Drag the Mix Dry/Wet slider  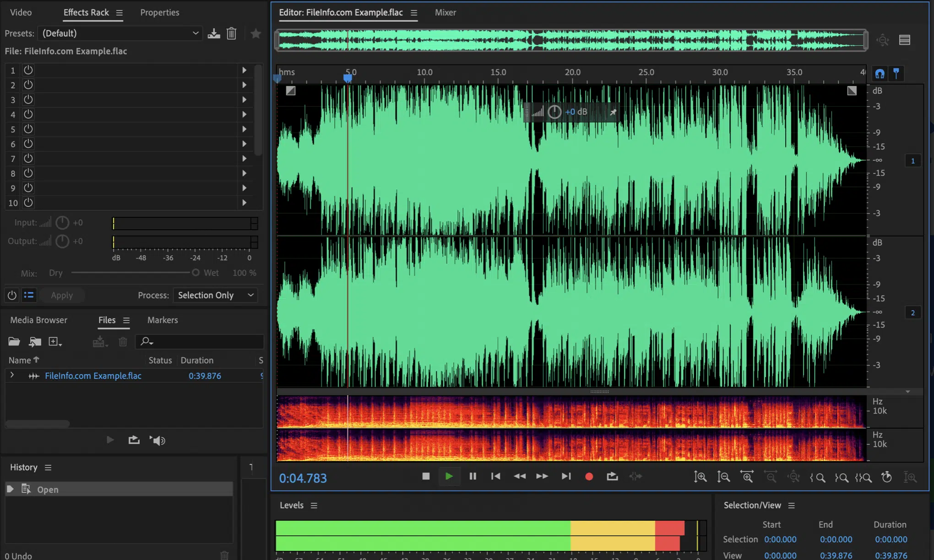coord(195,272)
